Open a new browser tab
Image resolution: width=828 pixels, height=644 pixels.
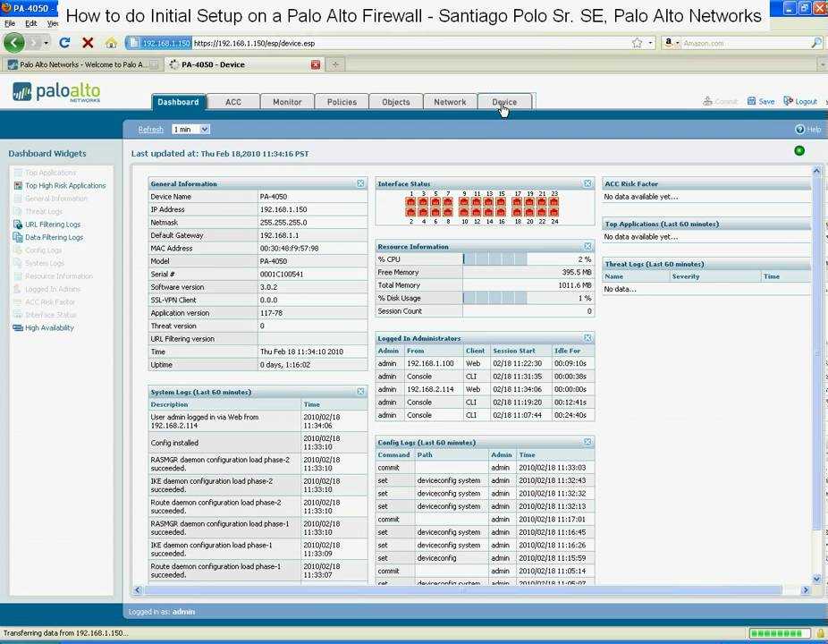[334, 64]
